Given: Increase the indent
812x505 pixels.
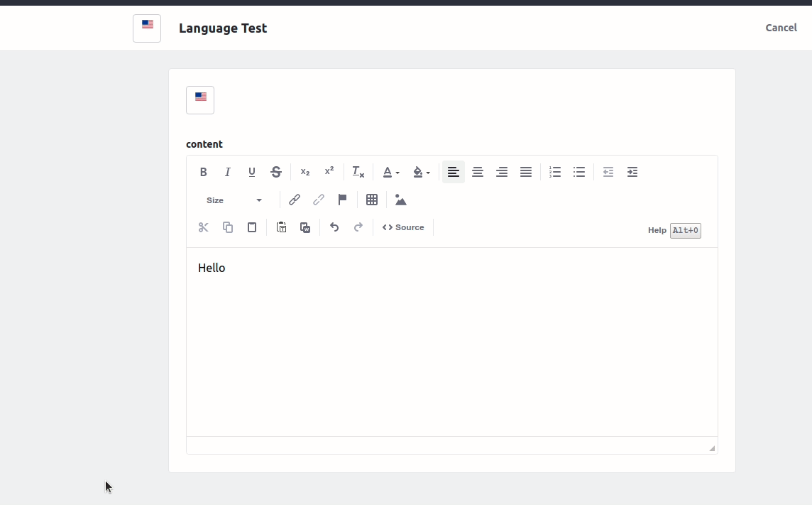Looking at the screenshot, I should pyautogui.click(x=632, y=172).
